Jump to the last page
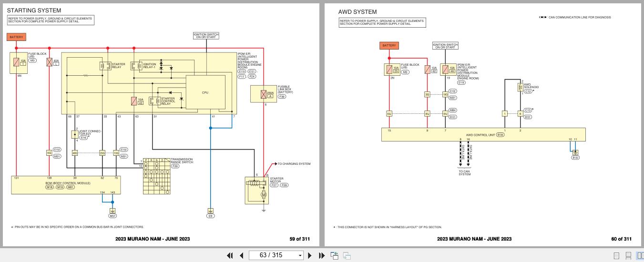Screen dimensions: 644x262 321,255
